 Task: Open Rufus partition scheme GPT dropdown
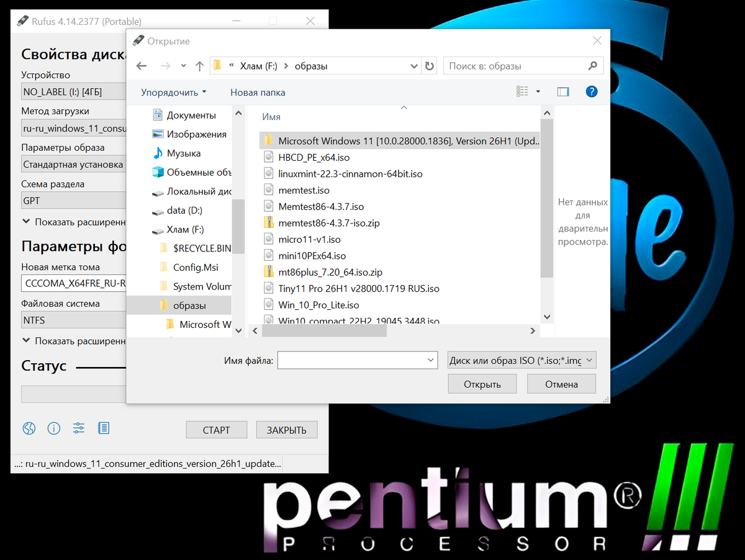[x=74, y=202]
